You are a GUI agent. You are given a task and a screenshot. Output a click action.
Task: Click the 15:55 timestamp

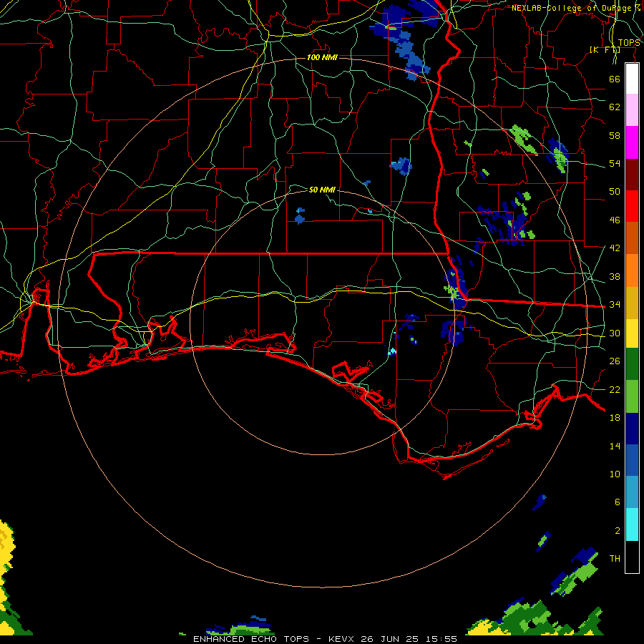(x=441, y=639)
